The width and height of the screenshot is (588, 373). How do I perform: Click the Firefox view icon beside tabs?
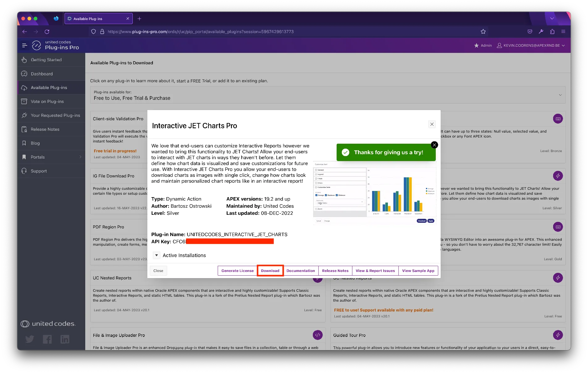point(56,19)
